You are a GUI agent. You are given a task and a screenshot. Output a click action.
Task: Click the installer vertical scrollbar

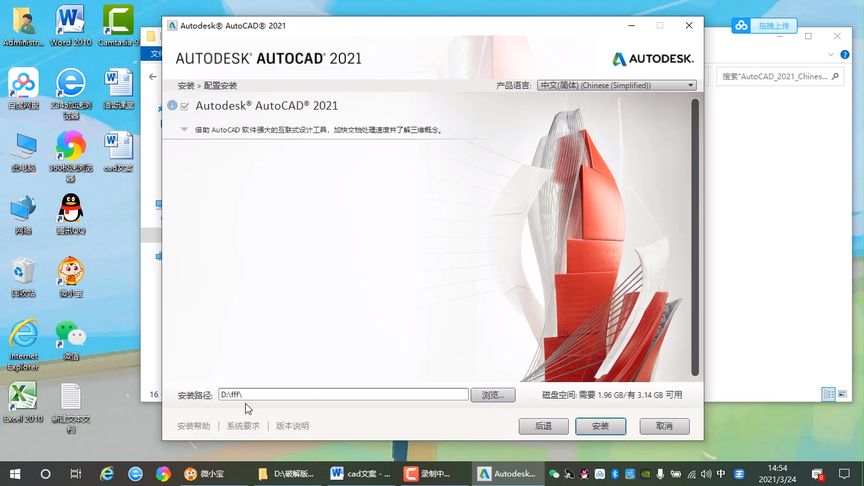[695, 237]
